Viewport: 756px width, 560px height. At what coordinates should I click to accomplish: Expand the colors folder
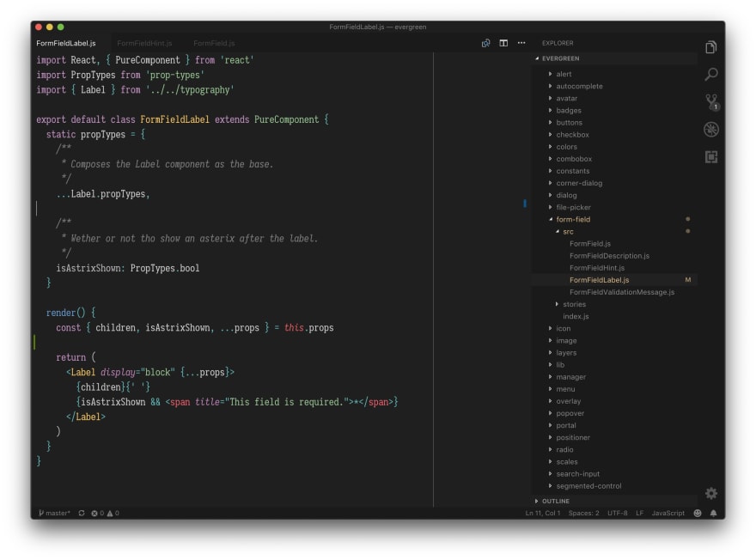615,147
